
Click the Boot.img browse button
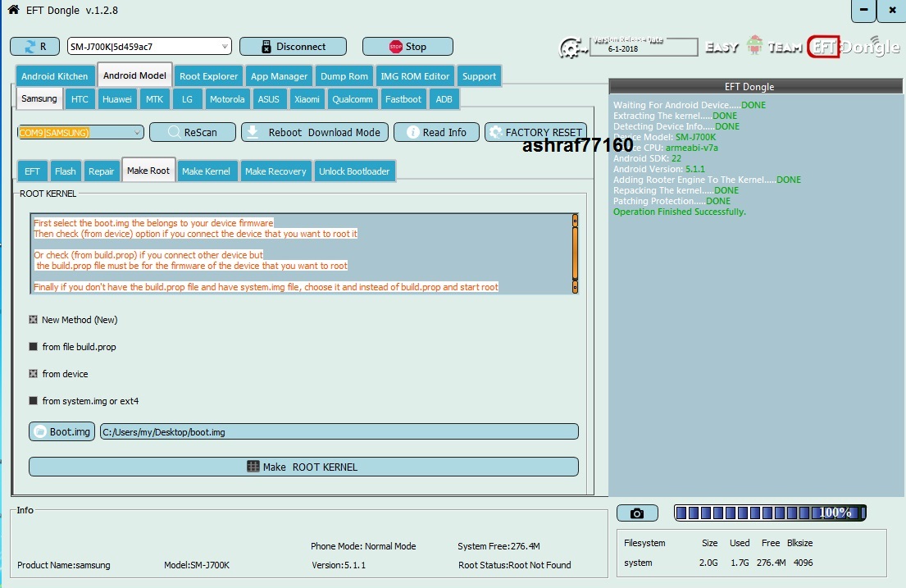coord(61,431)
